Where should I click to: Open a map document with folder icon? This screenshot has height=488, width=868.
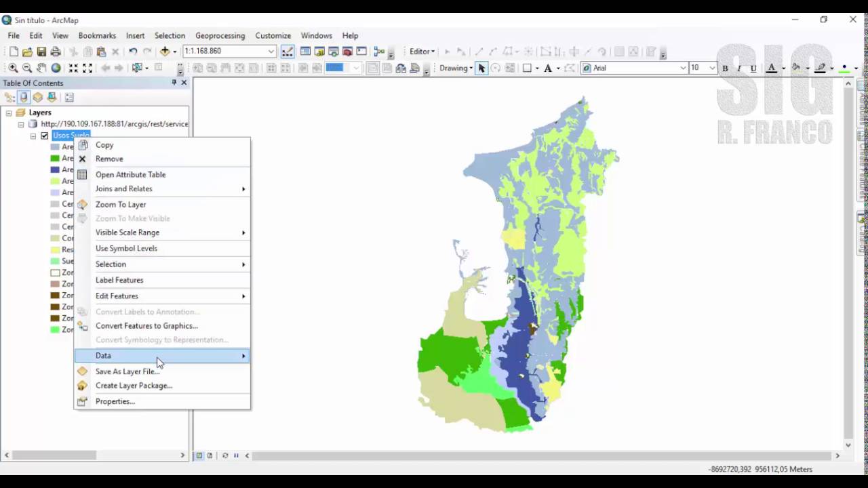pos(27,52)
